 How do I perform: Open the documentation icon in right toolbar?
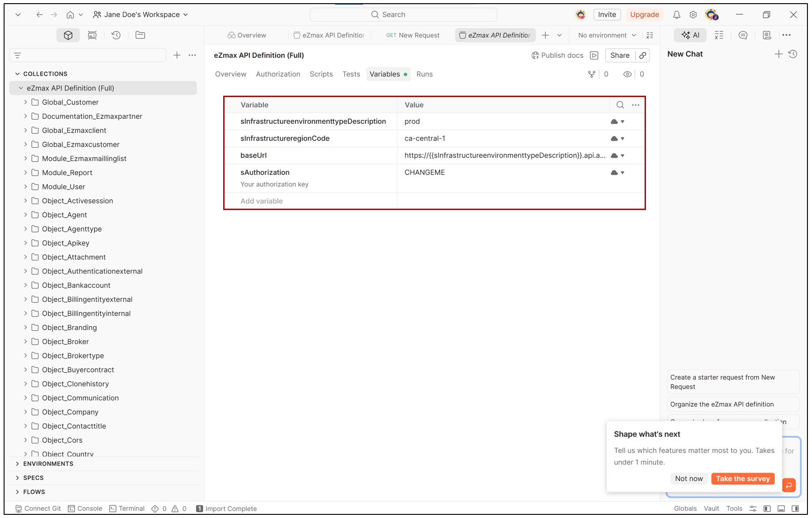click(767, 35)
